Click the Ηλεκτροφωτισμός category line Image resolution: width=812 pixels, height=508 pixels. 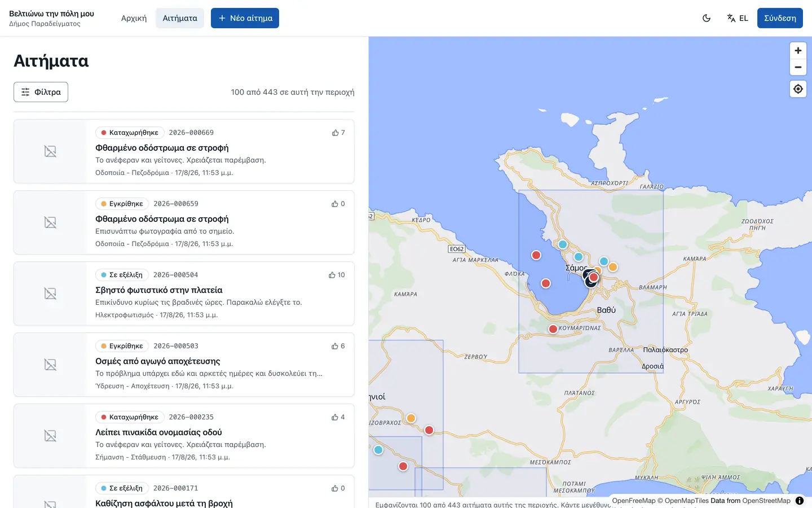pyautogui.click(x=156, y=315)
